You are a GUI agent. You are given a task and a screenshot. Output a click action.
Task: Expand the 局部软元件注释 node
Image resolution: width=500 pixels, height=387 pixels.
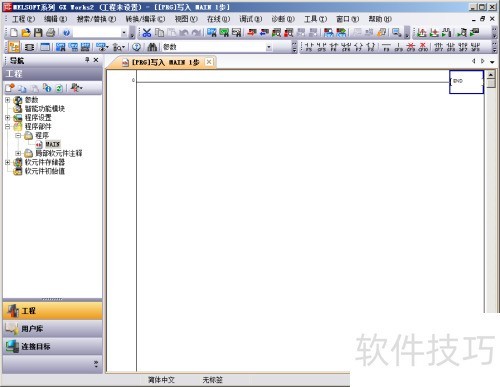coord(18,153)
